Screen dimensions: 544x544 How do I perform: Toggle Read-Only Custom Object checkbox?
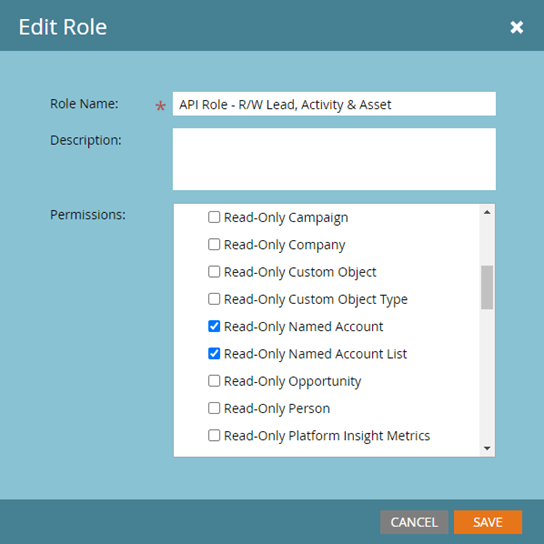pos(214,272)
